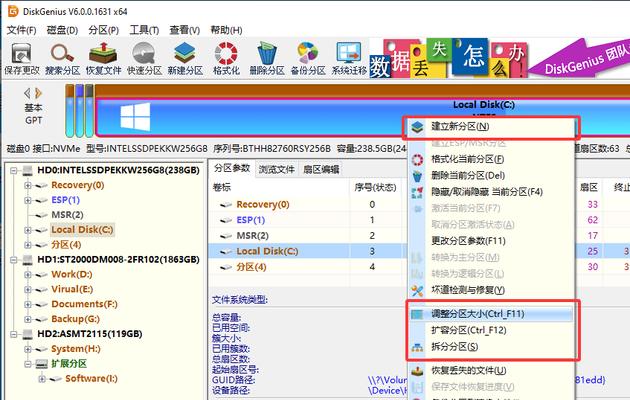630x400 pixels.
Task: Expand the Work(D:) tree node
Action: 28,275
